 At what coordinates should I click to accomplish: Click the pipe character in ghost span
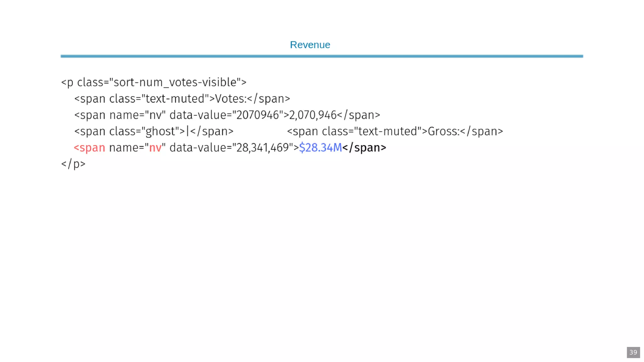pyautogui.click(x=187, y=131)
